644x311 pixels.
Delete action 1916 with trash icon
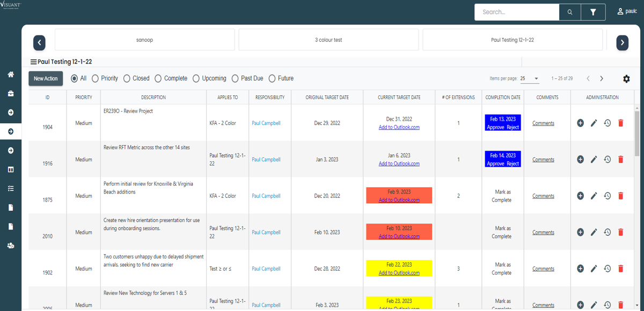[x=621, y=160]
